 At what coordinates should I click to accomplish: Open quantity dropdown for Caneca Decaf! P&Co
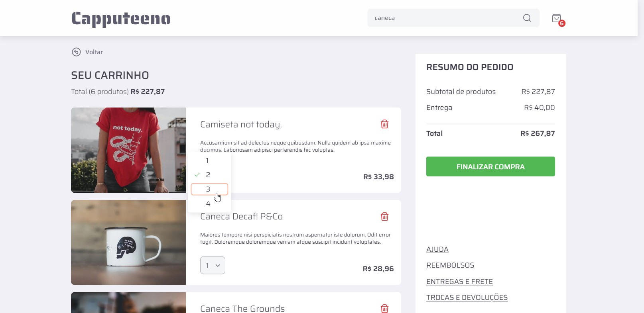coord(213,265)
